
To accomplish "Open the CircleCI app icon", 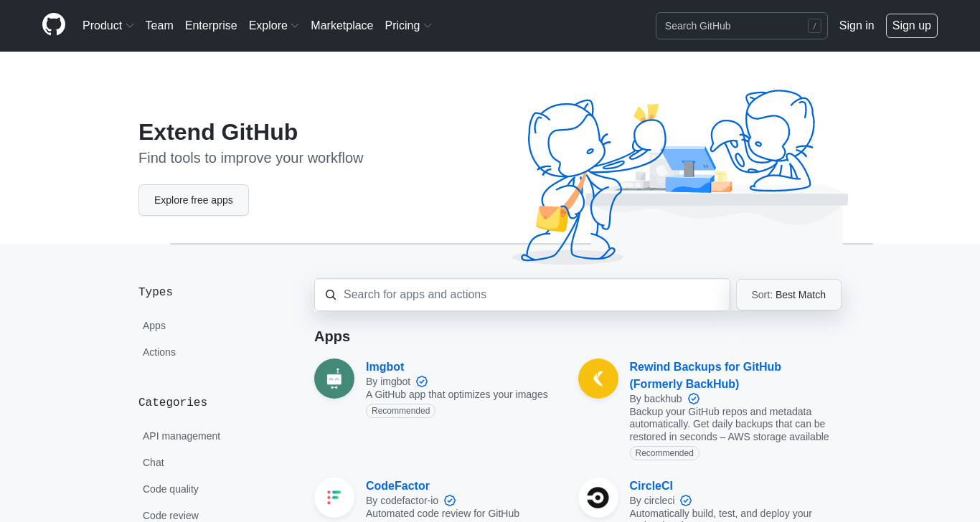I will 598,498.
